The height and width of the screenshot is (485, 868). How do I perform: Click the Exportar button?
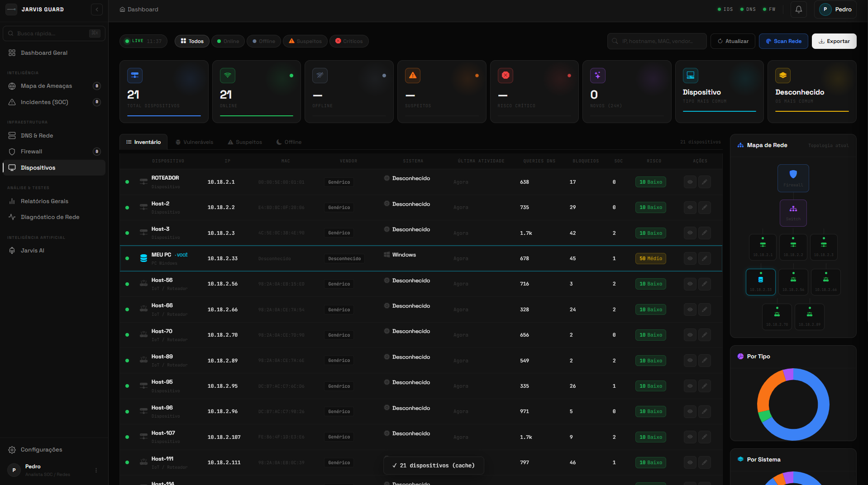834,41
